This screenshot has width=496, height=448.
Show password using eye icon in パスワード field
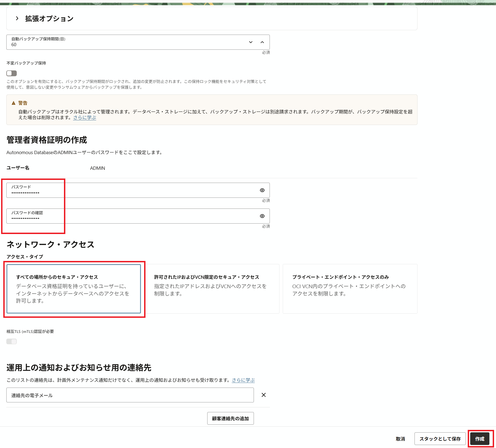[x=262, y=190]
